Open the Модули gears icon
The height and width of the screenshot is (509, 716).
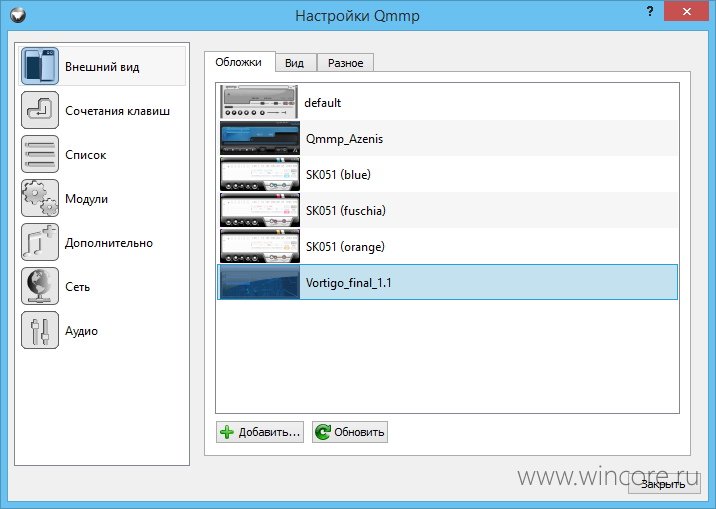coord(40,198)
